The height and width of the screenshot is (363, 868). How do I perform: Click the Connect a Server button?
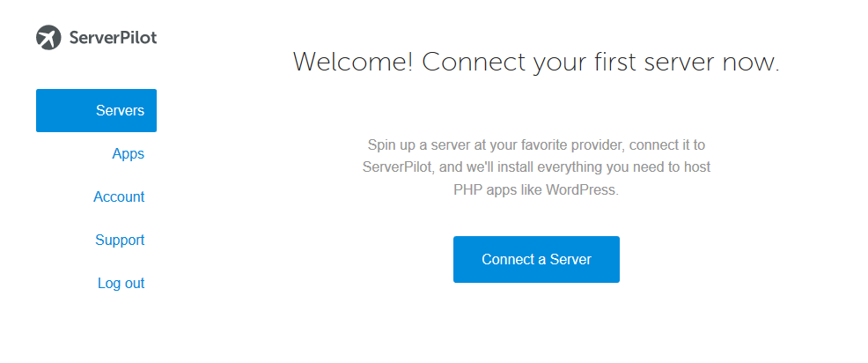pyautogui.click(x=536, y=259)
